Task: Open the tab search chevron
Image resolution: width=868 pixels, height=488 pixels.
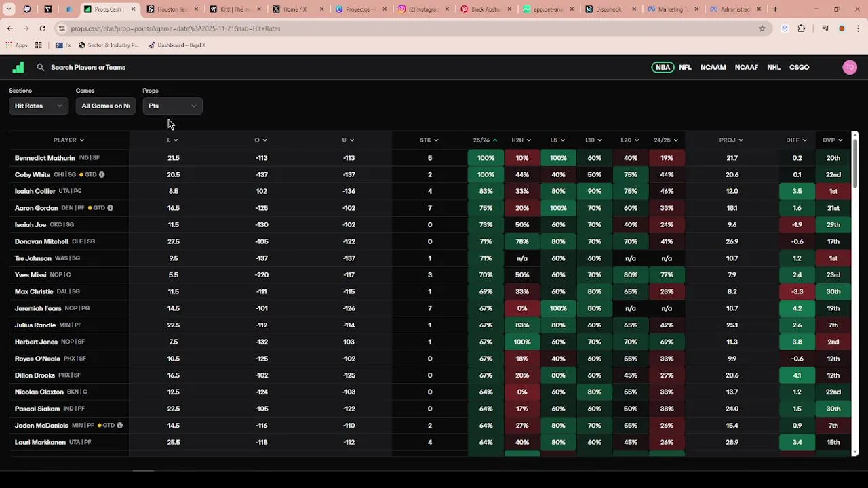Action: (9, 9)
